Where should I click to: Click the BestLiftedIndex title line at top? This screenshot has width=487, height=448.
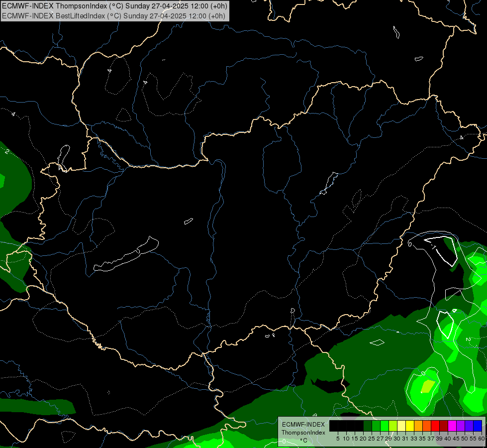click(114, 16)
